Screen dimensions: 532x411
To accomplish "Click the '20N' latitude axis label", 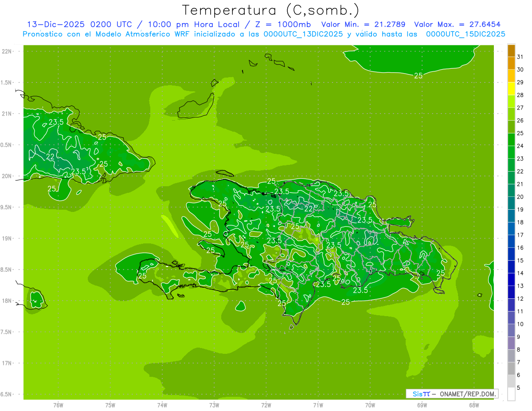I will (x=7, y=176).
